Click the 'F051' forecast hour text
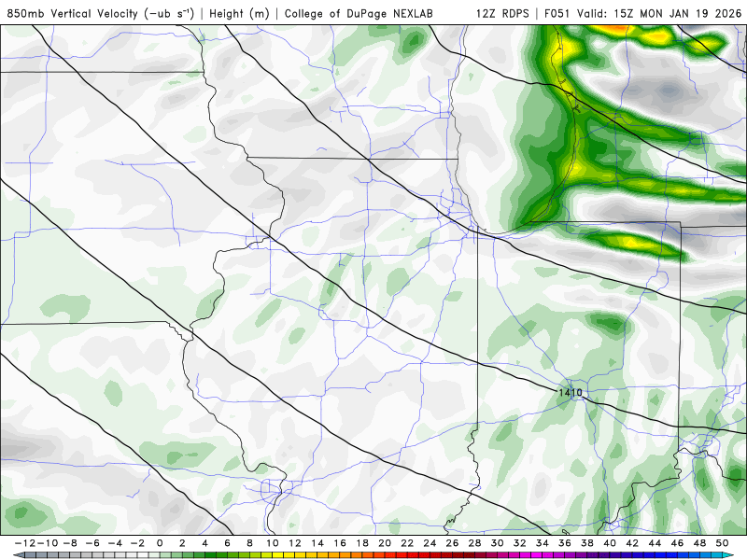747x560 pixels. tap(557, 13)
